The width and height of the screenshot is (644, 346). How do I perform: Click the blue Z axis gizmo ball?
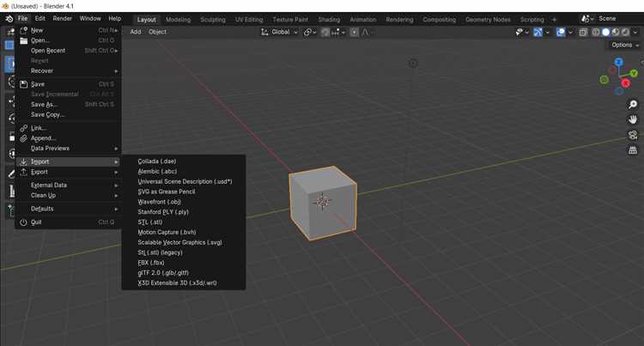pos(618,62)
